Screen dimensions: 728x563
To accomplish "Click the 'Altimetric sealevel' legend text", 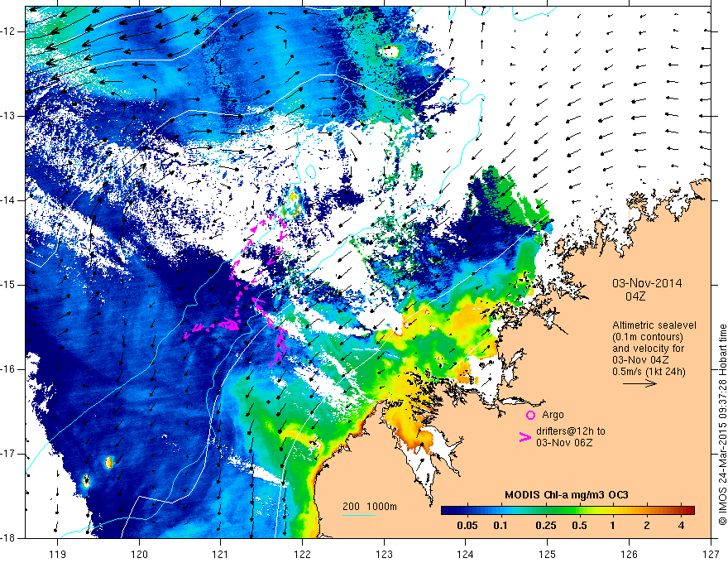I will tap(654, 325).
